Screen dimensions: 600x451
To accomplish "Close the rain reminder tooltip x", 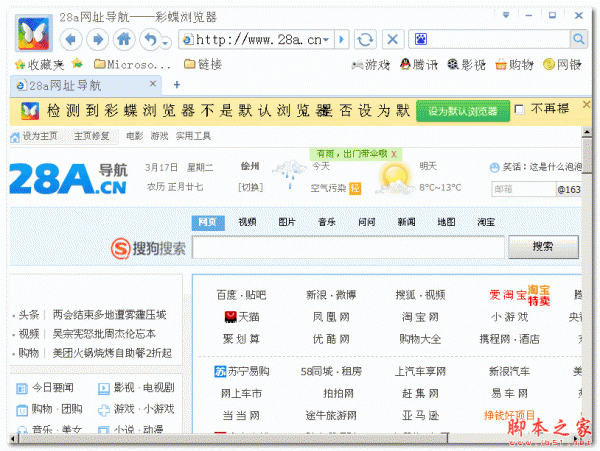I will coord(394,155).
